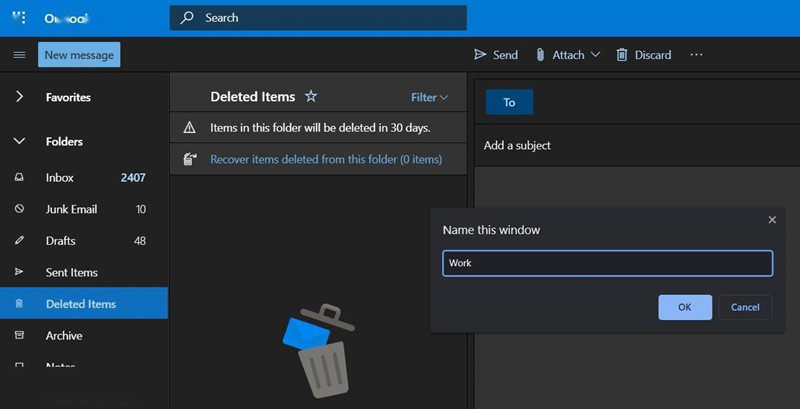Image resolution: width=800 pixels, height=409 pixels.
Task: Collapse the Folders section
Action: coord(19,142)
